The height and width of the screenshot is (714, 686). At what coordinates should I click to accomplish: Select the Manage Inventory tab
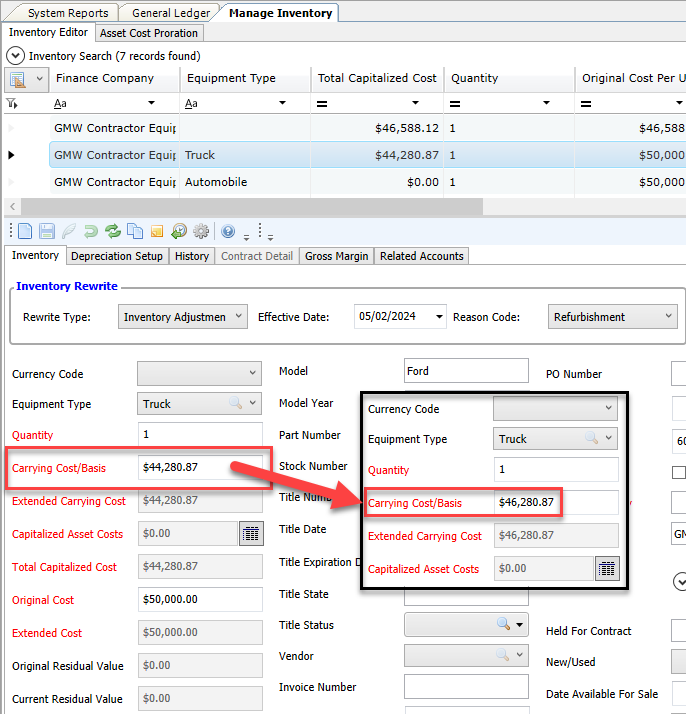click(x=280, y=13)
